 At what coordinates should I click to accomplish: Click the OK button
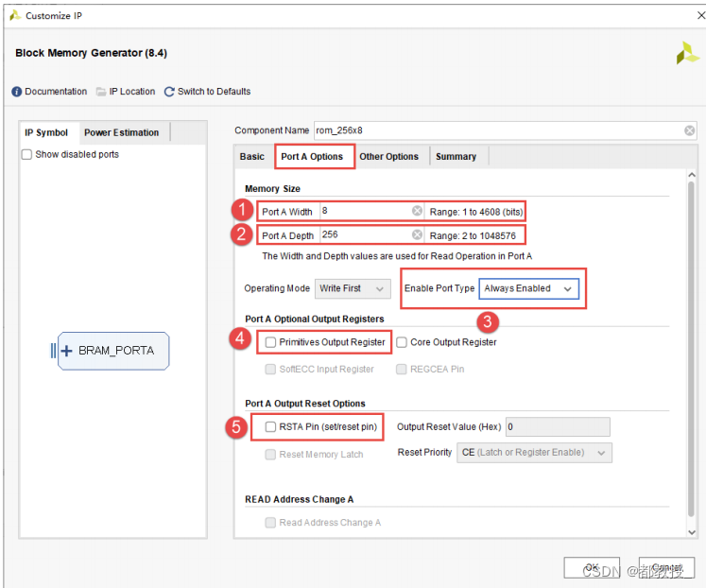pyautogui.click(x=592, y=568)
